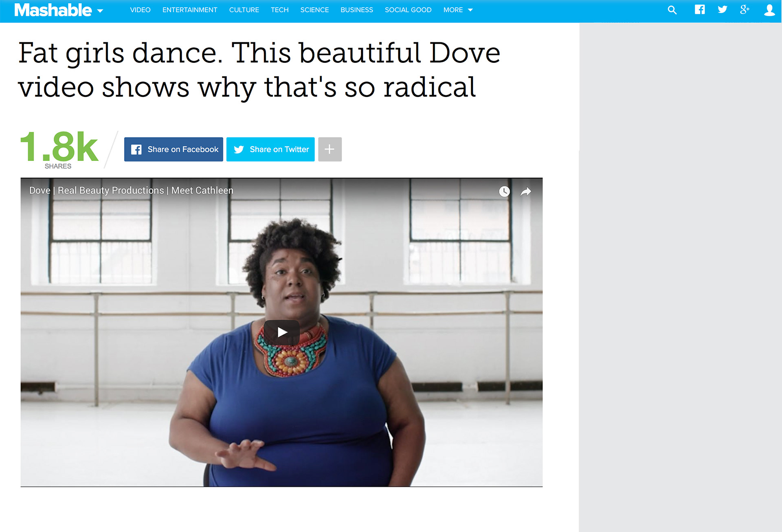This screenshot has width=782, height=532.
Task: Open the VIDEO section
Action: click(140, 10)
